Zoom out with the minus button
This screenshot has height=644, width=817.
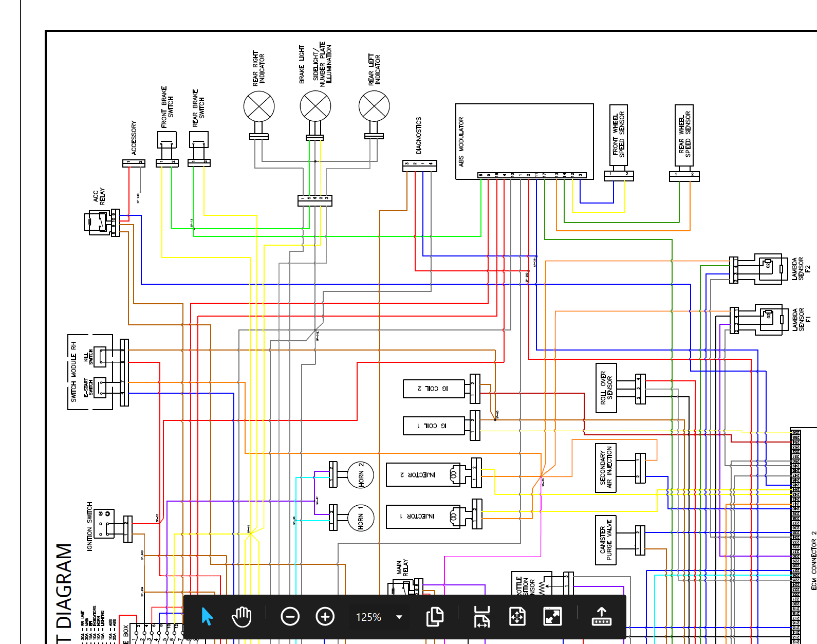[x=290, y=616]
